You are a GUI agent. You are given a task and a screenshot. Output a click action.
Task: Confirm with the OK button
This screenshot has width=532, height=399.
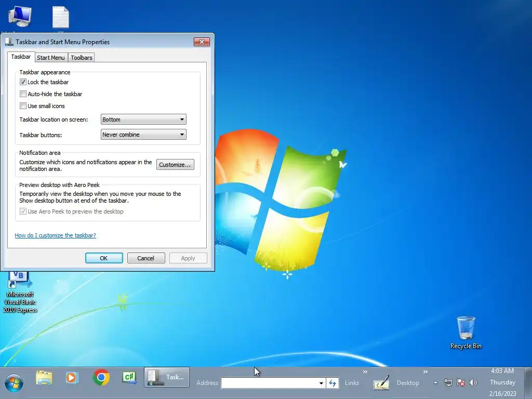104,258
